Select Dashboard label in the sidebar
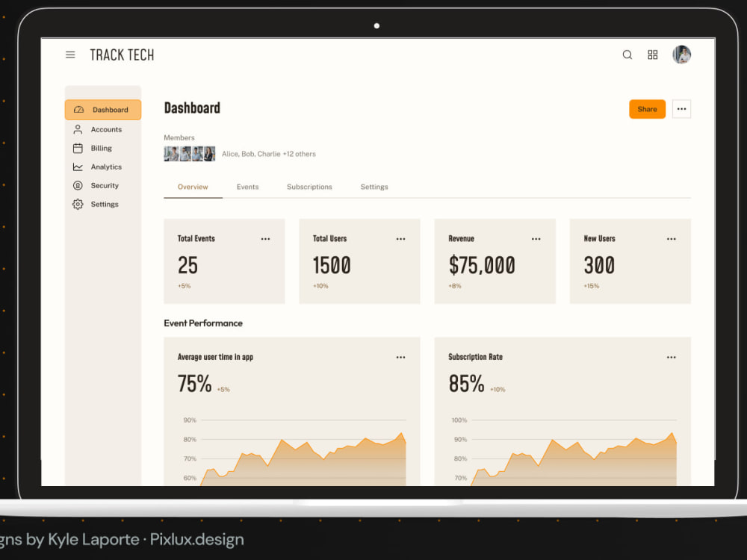 click(x=111, y=110)
